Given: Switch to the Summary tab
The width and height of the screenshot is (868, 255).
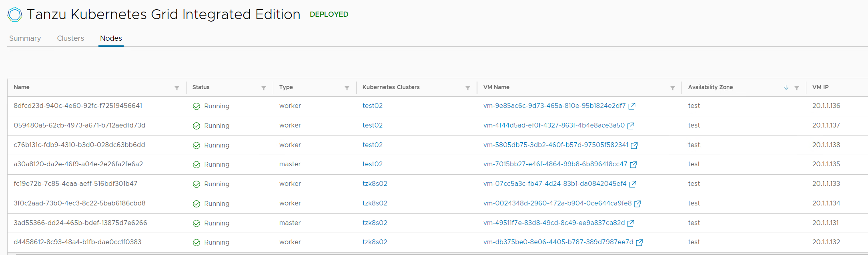Looking at the screenshot, I should [x=25, y=38].
